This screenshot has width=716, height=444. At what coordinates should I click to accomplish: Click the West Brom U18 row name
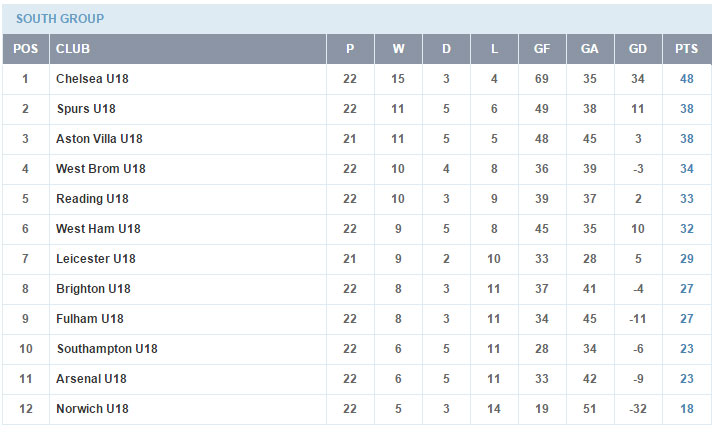click(100, 169)
